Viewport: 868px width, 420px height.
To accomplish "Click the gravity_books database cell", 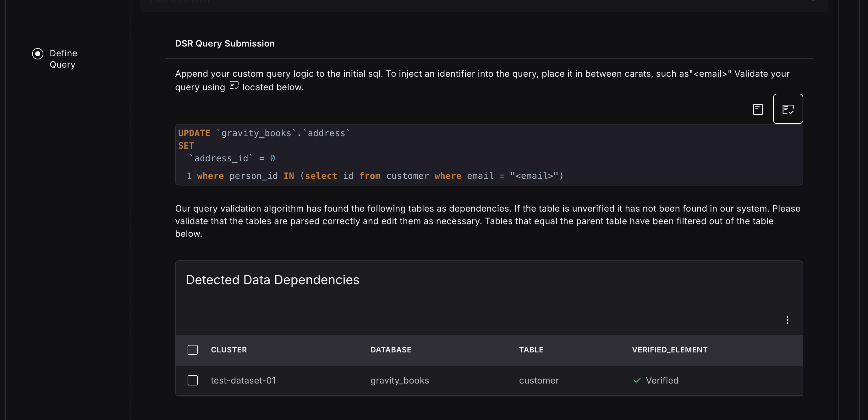I will 399,380.
